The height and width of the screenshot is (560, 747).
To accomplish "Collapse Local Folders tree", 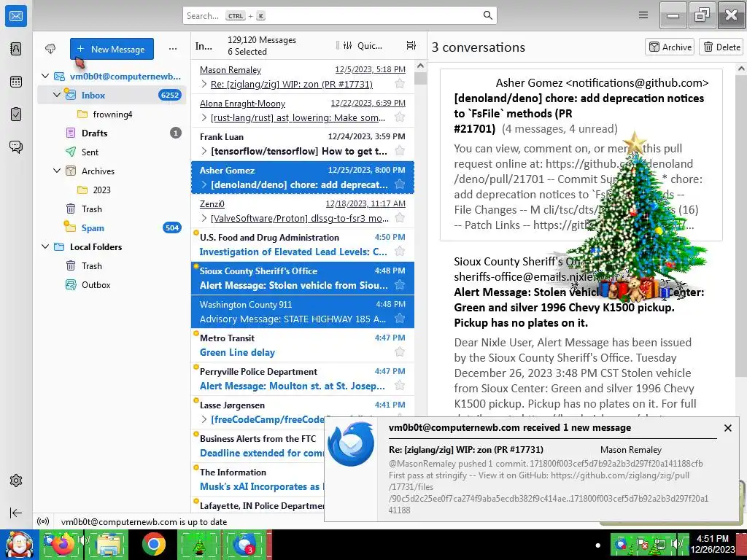I will [45, 246].
